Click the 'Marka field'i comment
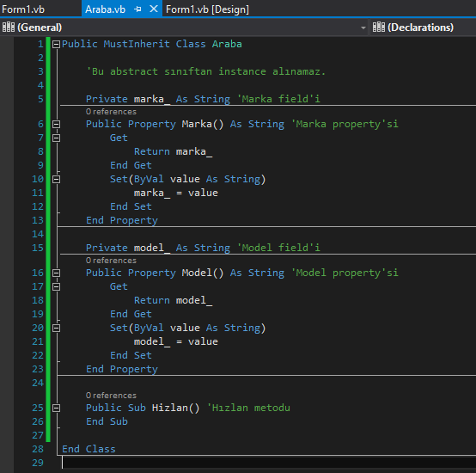 [x=278, y=99]
